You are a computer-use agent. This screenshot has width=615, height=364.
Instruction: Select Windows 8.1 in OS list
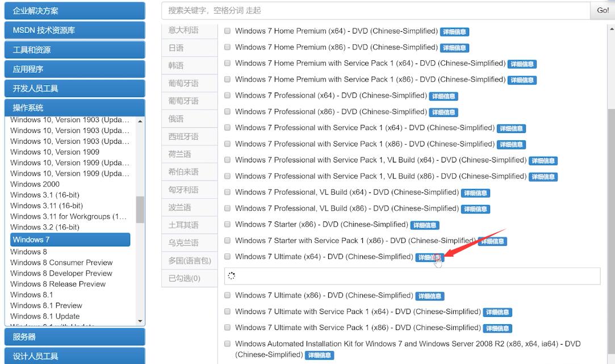click(x=32, y=295)
